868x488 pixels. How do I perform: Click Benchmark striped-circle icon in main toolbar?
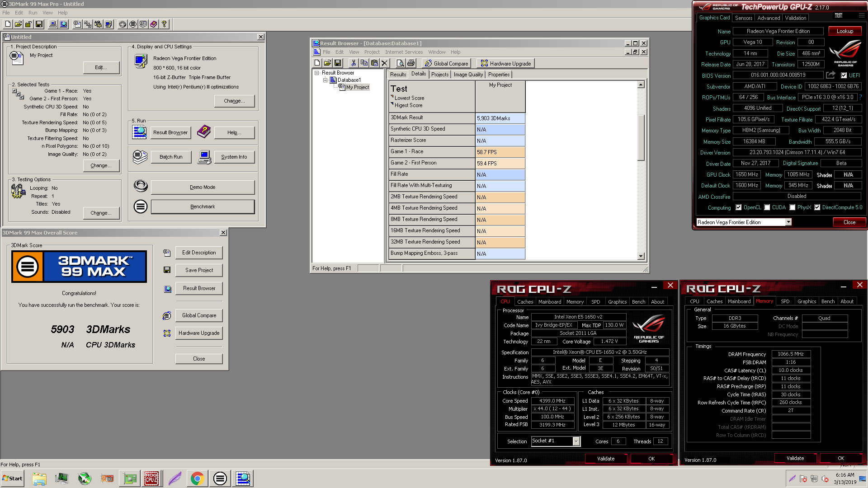tap(133, 24)
